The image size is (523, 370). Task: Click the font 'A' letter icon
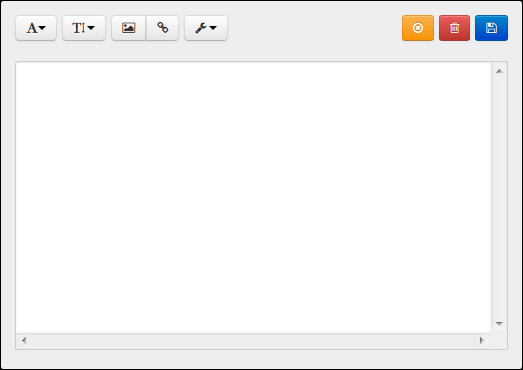[x=32, y=28]
